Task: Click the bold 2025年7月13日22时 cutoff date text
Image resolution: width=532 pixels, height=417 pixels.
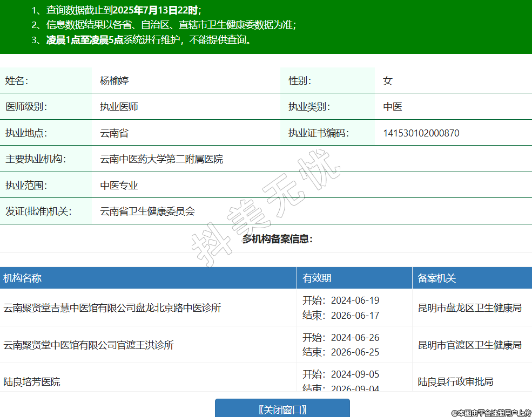Action: pos(155,10)
